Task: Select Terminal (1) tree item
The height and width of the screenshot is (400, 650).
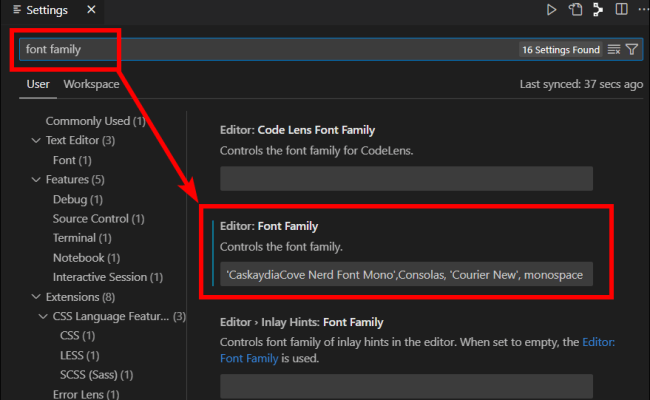Action: (x=82, y=238)
